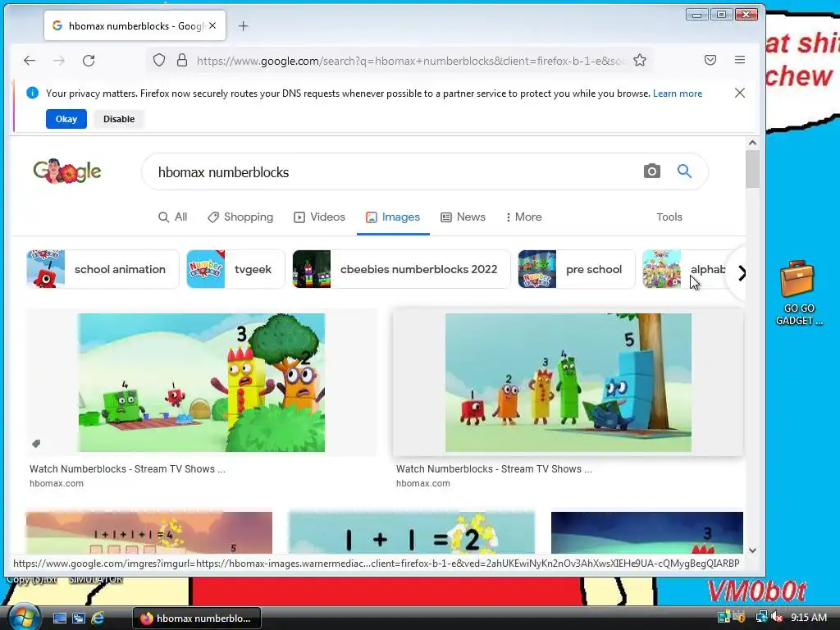This screenshot has width=840, height=630.
Task: Click the page scrollbar up arrow
Action: pyautogui.click(x=752, y=143)
